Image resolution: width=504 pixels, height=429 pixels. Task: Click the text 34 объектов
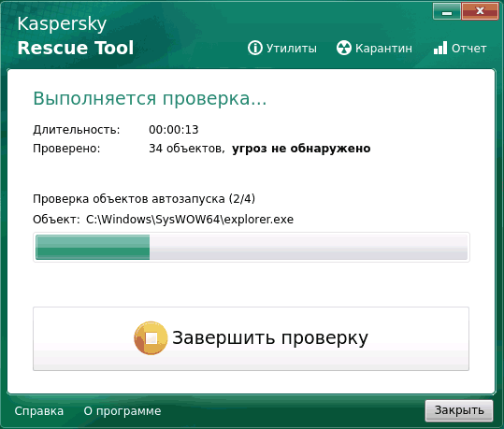tap(186, 149)
